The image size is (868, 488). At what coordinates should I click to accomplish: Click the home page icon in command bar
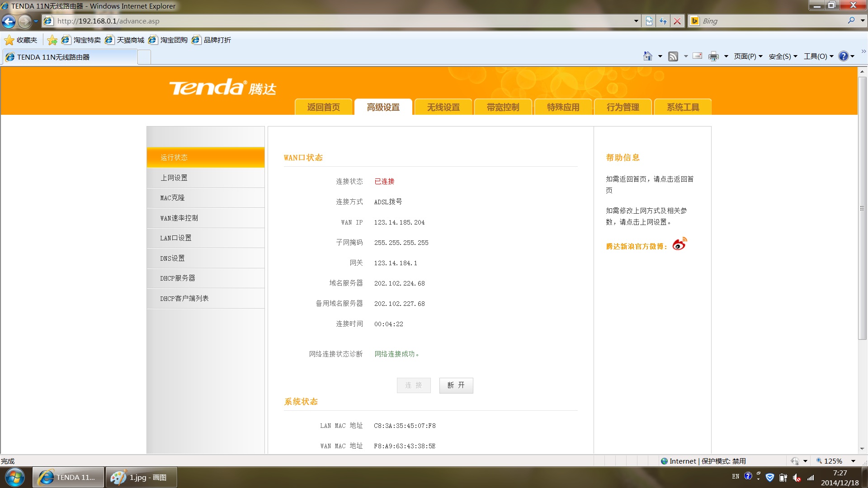coord(648,56)
